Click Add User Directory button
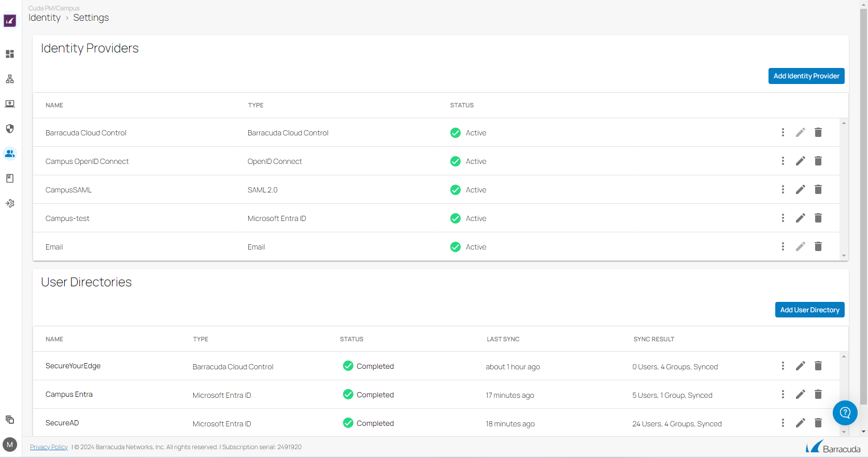 pos(809,310)
